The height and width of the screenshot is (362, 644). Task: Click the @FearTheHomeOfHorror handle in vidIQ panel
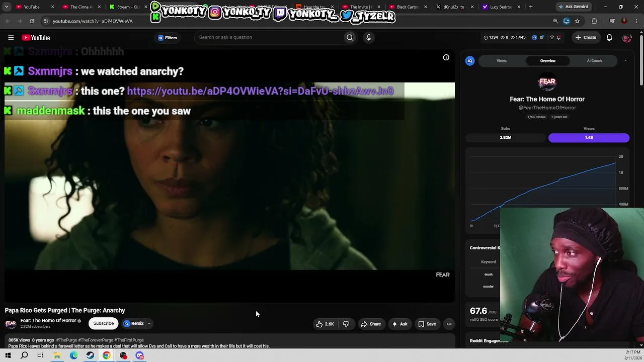pyautogui.click(x=547, y=108)
